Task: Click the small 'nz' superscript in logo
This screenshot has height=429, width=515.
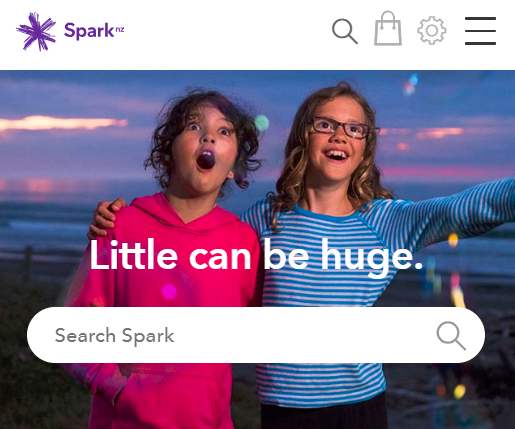Action: click(x=120, y=30)
